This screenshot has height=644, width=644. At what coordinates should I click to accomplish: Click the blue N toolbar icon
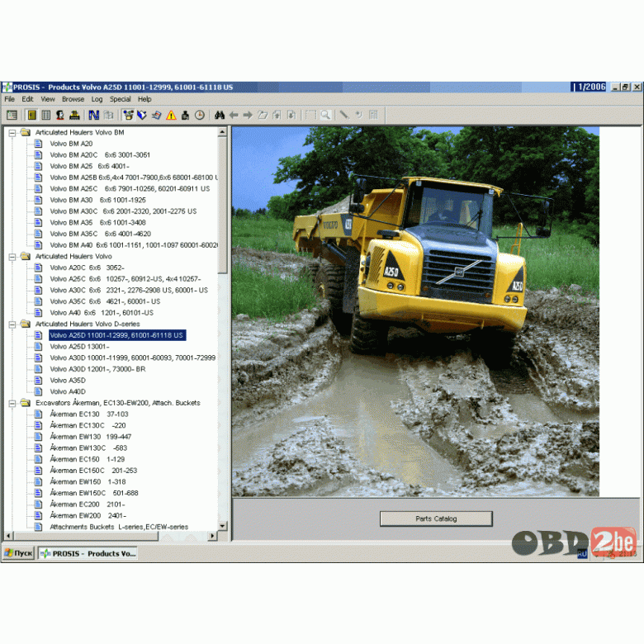[93, 115]
